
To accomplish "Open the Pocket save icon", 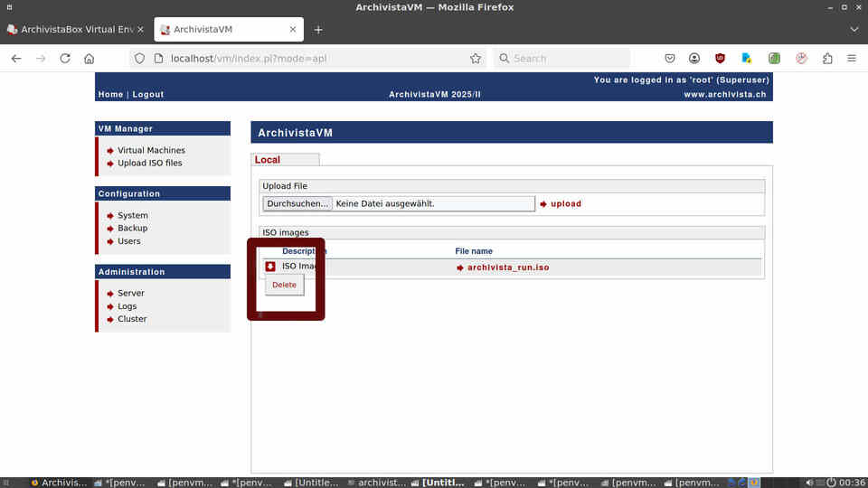I will click(670, 58).
